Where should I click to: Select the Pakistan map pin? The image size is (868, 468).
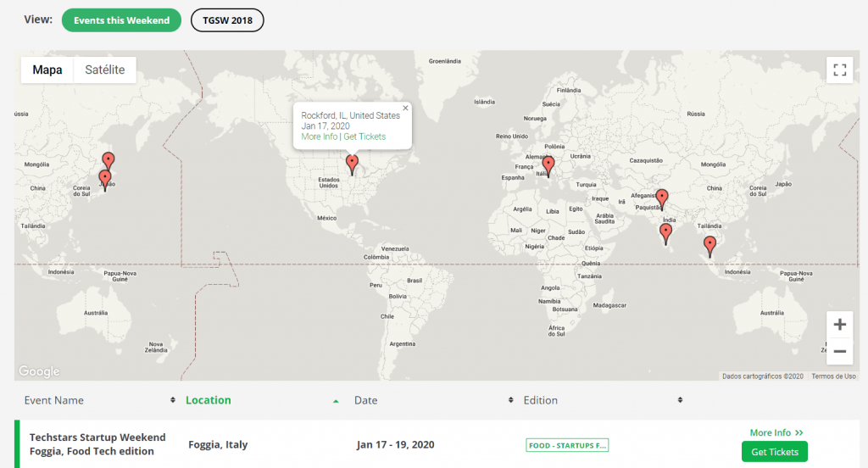(661, 199)
